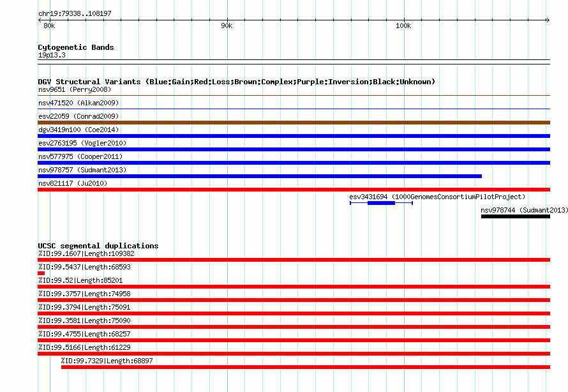Image resolution: width=568 pixels, height=392 pixels.
Task: Select duplication %ID:99.3794 Length:75091 label
Action: tap(84, 307)
